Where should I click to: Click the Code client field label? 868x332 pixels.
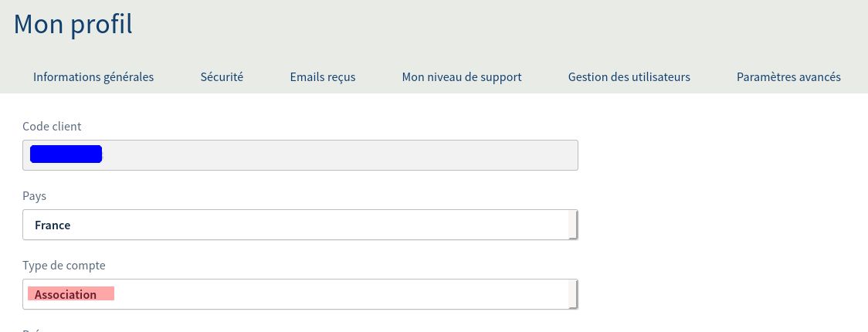coord(52,127)
